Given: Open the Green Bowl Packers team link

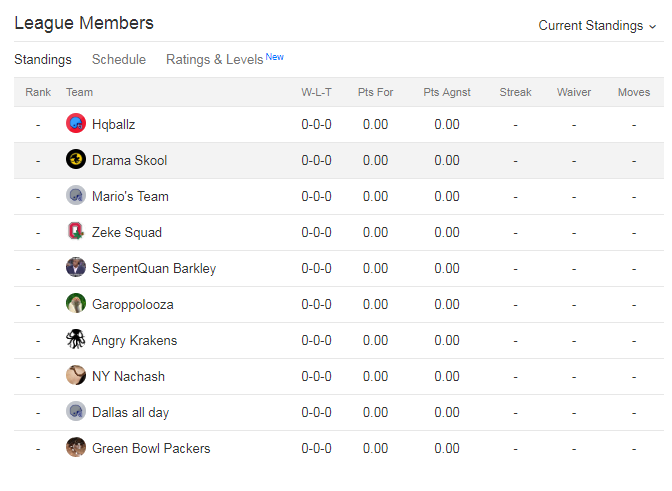Looking at the screenshot, I should click(151, 448).
